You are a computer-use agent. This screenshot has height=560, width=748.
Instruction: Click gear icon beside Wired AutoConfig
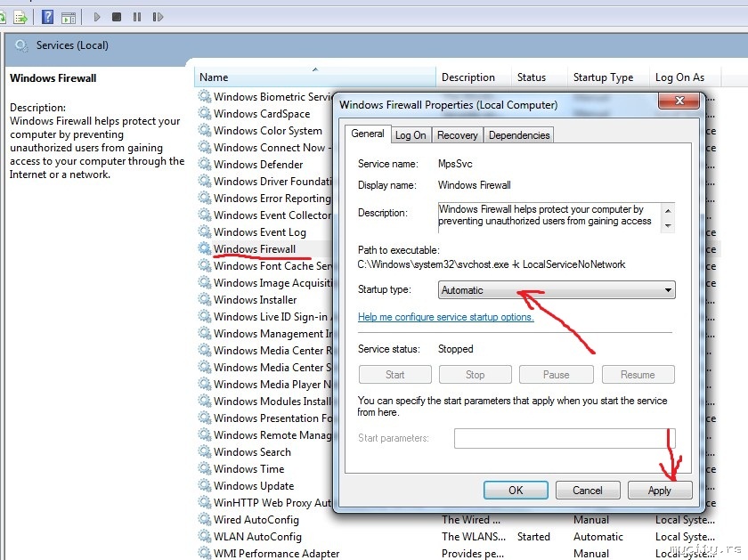(205, 519)
